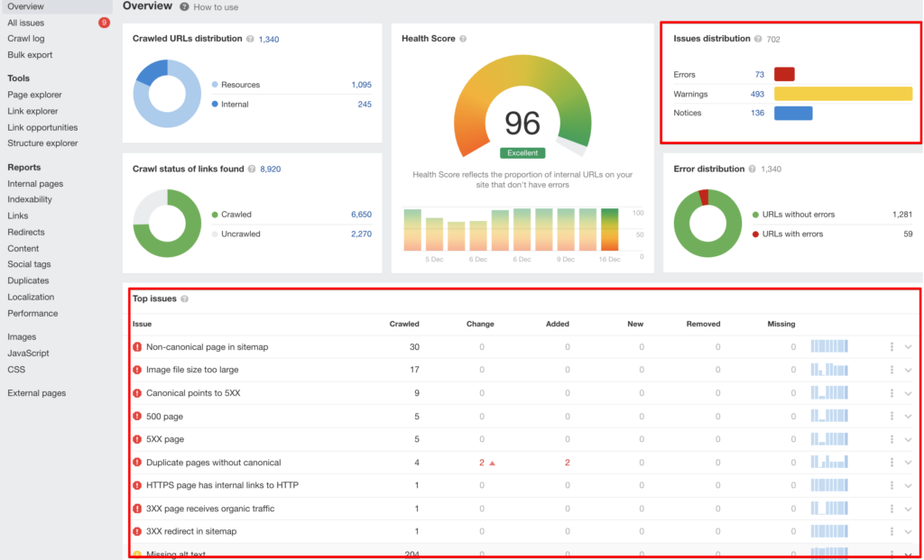Open the help tooltip next to Health Score
Screen dimensions: 924x560
click(x=461, y=39)
